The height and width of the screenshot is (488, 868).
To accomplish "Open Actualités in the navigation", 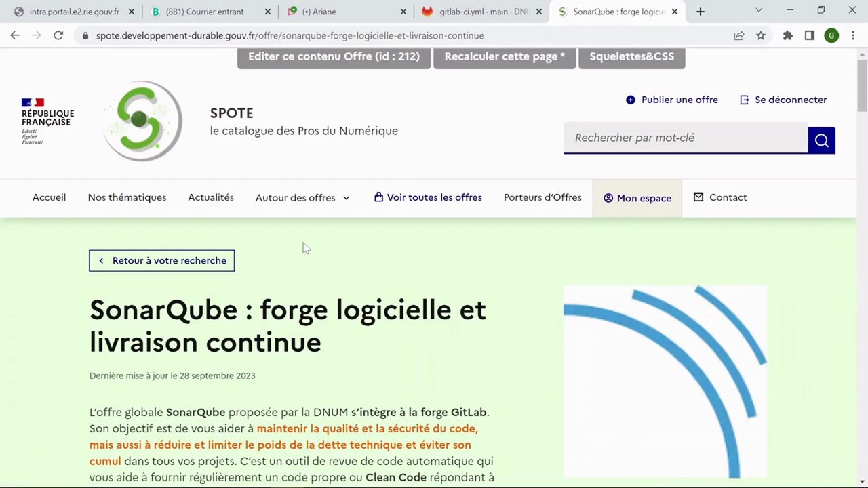I will [211, 197].
